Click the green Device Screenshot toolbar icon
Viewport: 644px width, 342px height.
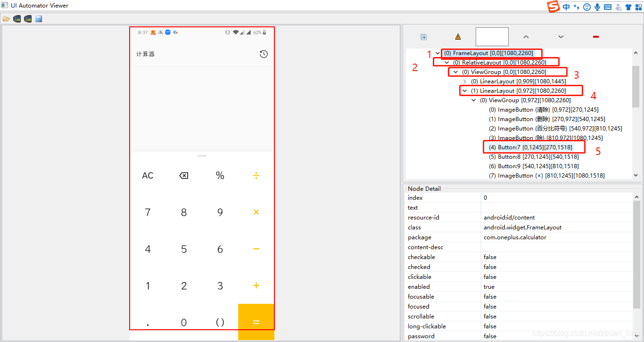(17, 19)
